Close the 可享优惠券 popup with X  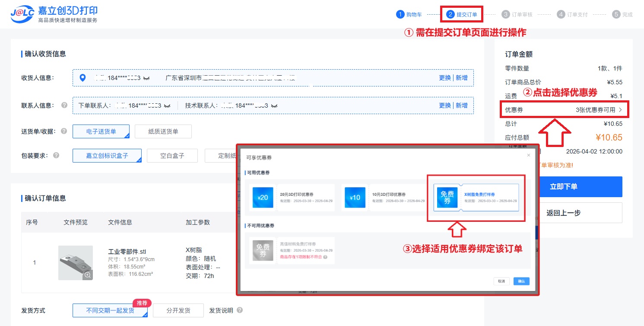(x=528, y=155)
